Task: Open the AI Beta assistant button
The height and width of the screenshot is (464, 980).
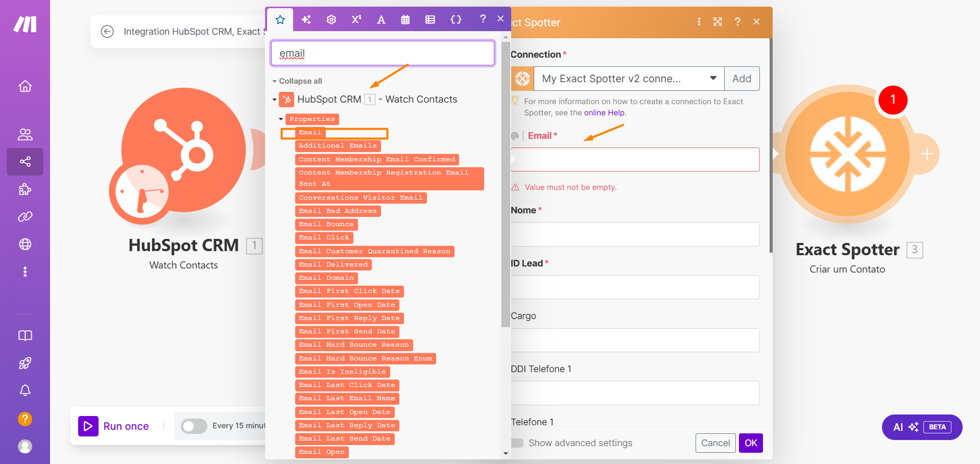Action: click(922, 427)
